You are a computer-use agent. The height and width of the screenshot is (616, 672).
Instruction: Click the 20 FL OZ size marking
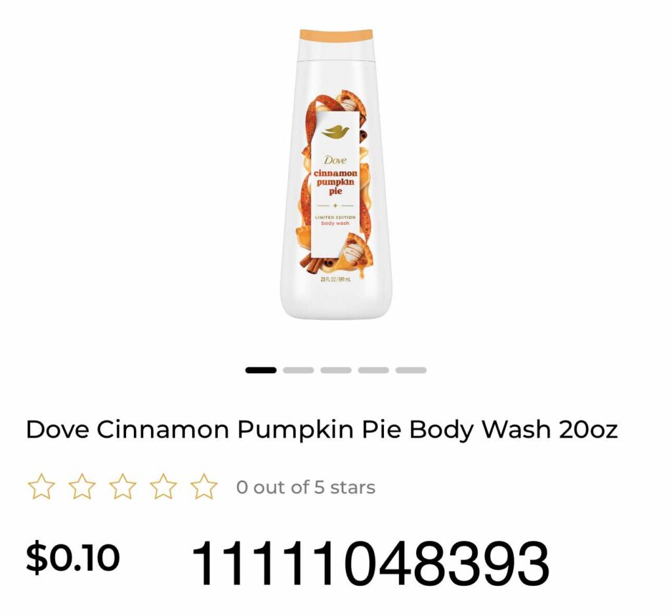335,279
